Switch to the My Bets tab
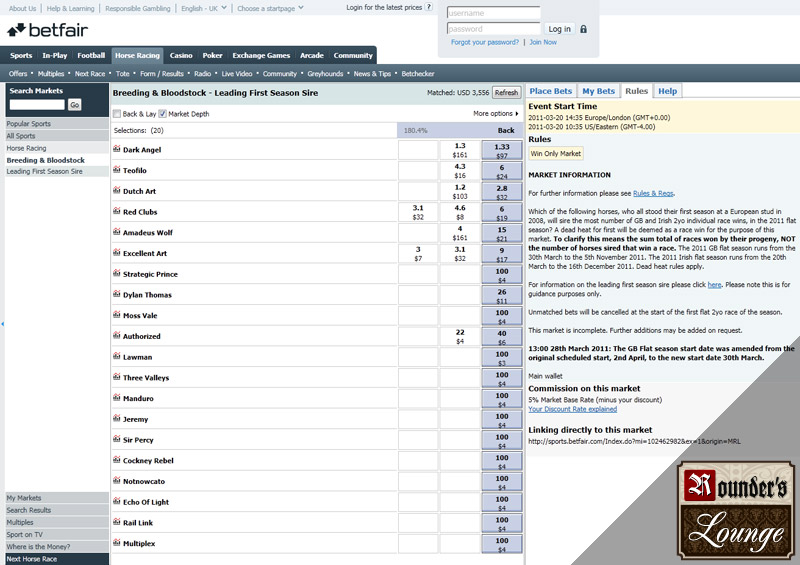Screen dimensions: 800x565 598,91
